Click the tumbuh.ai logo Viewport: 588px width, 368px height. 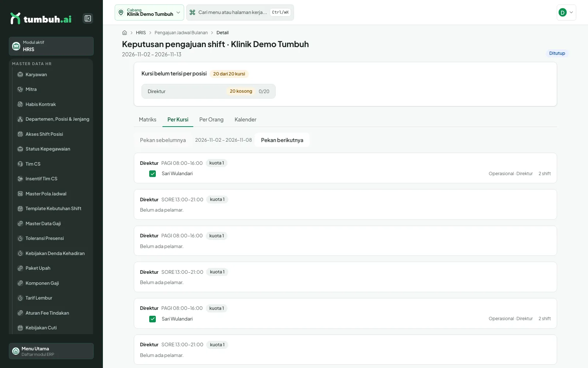click(41, 18)
